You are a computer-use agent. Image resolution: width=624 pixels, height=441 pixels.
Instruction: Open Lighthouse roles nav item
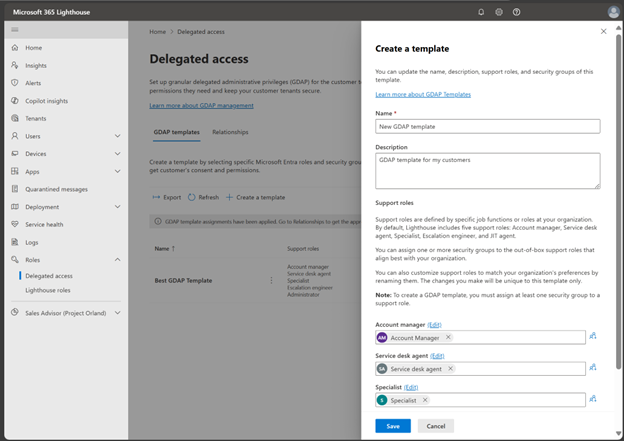[x=48, y=290]
